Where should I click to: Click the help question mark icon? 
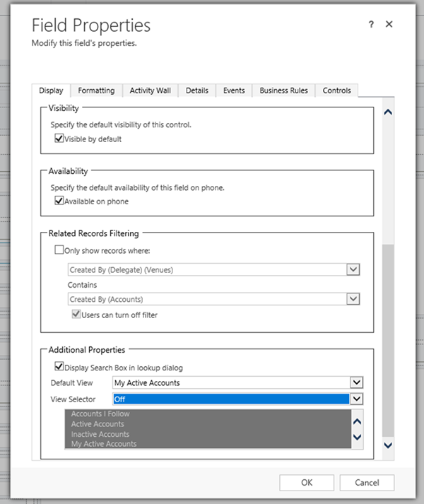(x=371, y=25)
